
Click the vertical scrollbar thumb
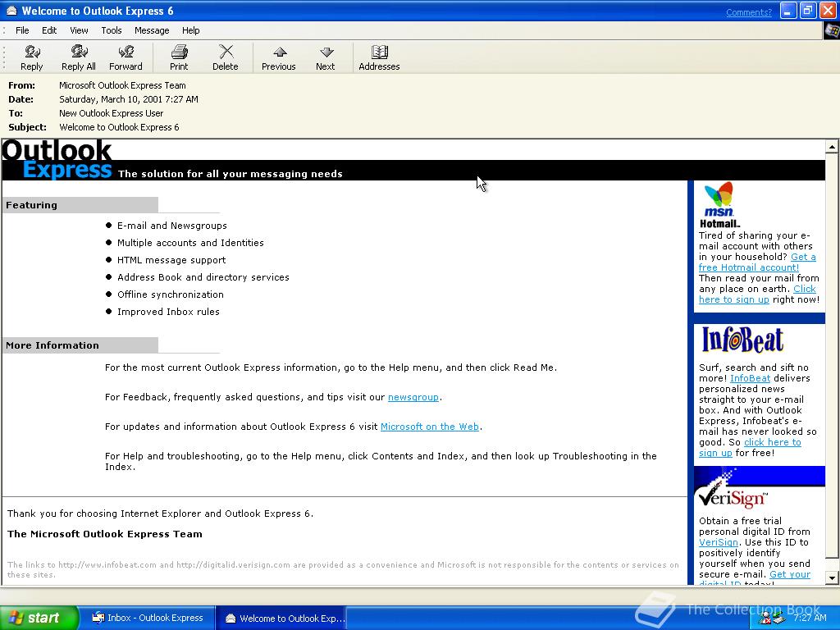832,356
